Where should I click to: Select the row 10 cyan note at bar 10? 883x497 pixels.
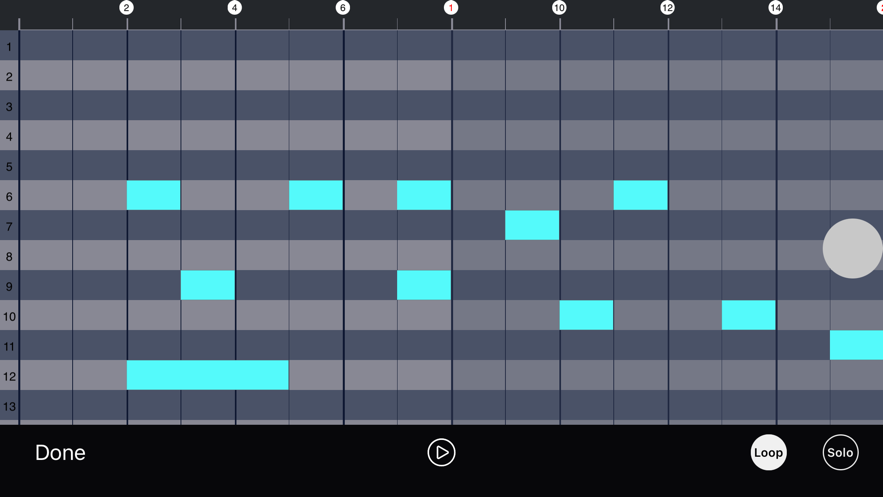point(586,315)
